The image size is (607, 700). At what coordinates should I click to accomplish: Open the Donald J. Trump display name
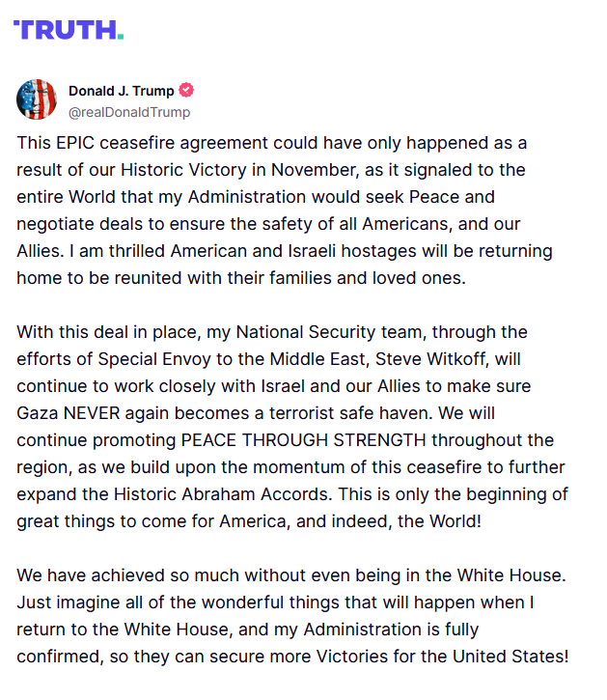[121, 91]
